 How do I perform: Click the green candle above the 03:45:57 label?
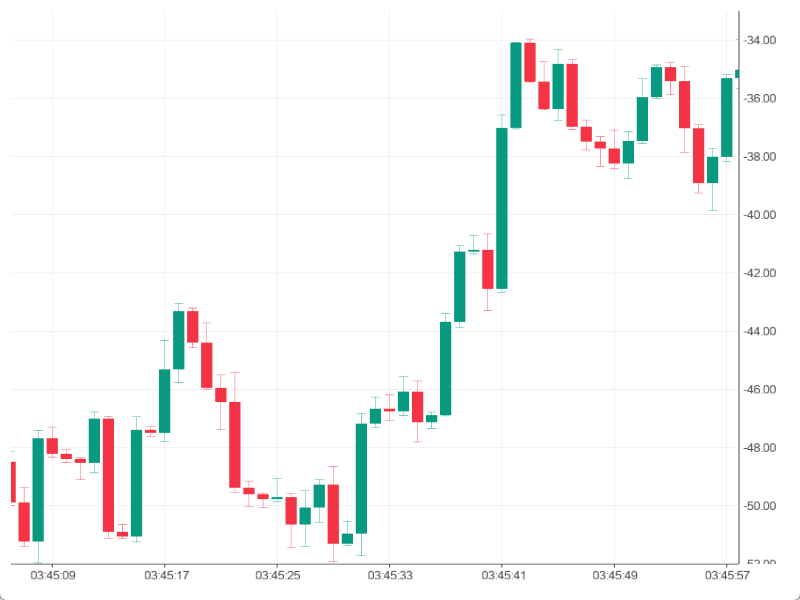(727, 117)
